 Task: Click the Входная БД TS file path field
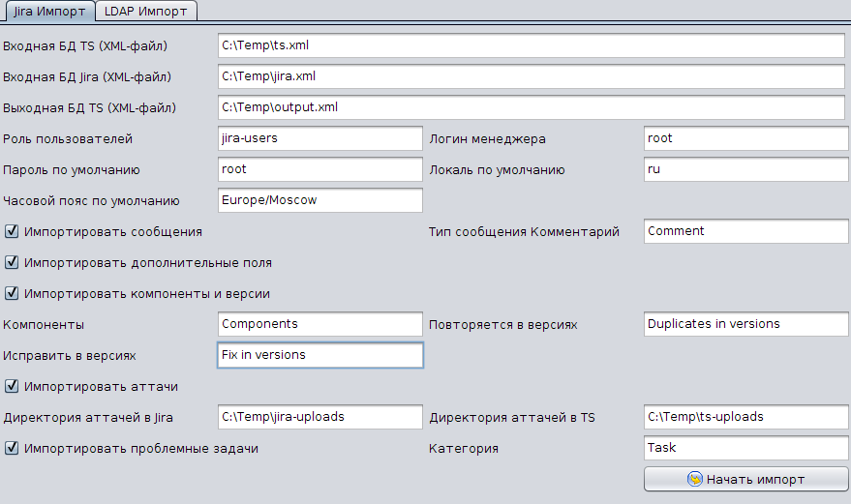tap(531, 45)
